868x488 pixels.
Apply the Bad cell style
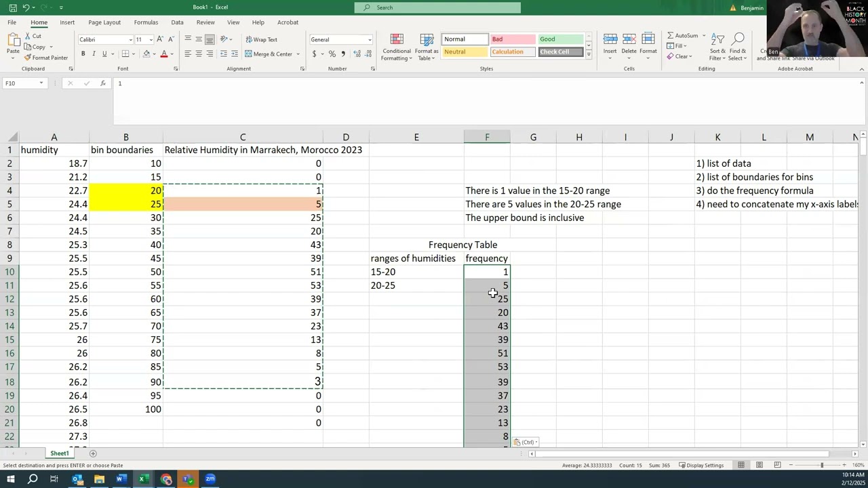513,39
